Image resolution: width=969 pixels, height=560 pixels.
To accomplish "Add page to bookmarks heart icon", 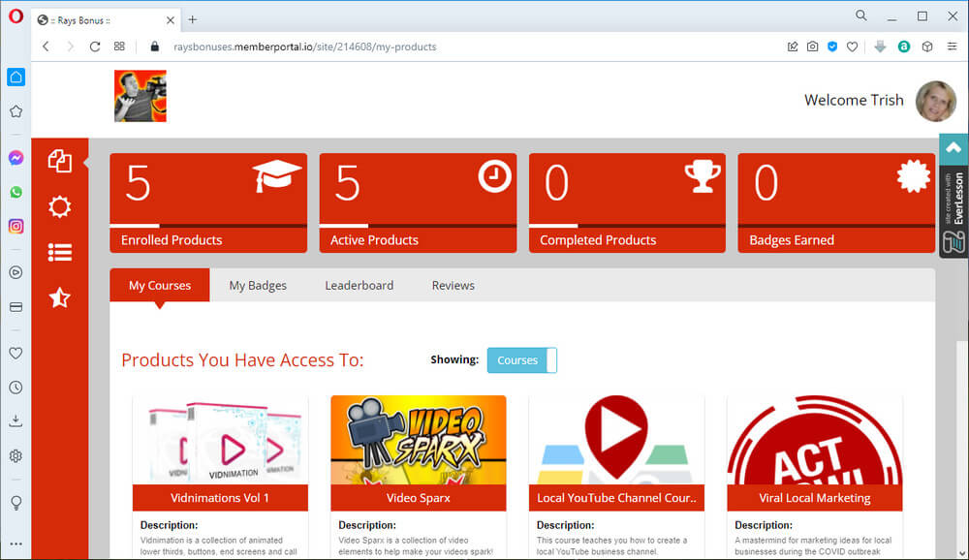I will [x=852, y=47].
